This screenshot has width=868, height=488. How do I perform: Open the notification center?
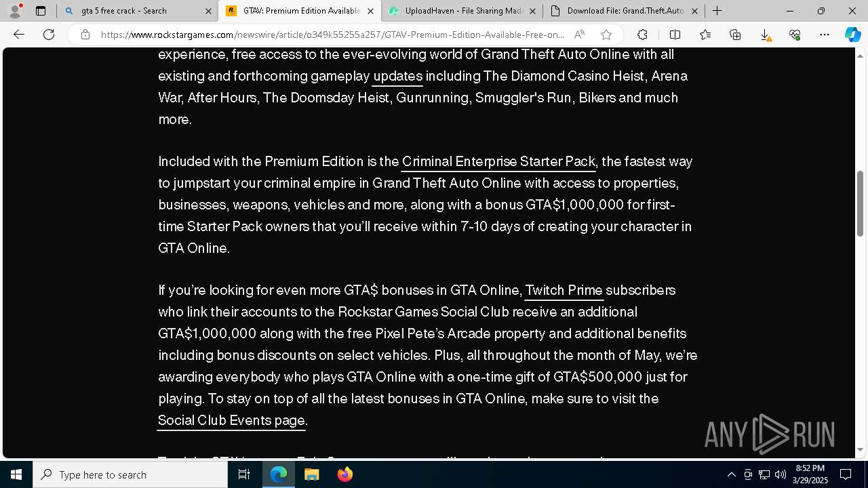point(846,474)
